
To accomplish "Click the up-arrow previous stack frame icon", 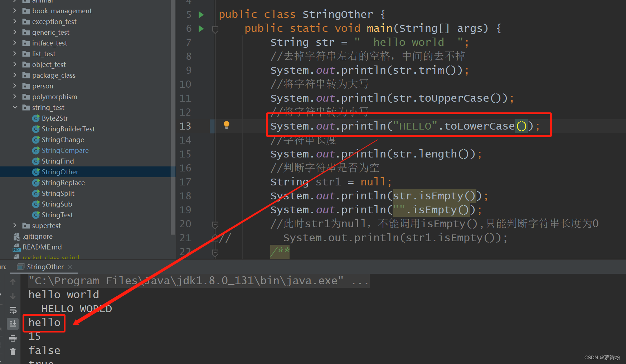I will tap(13, 282).
